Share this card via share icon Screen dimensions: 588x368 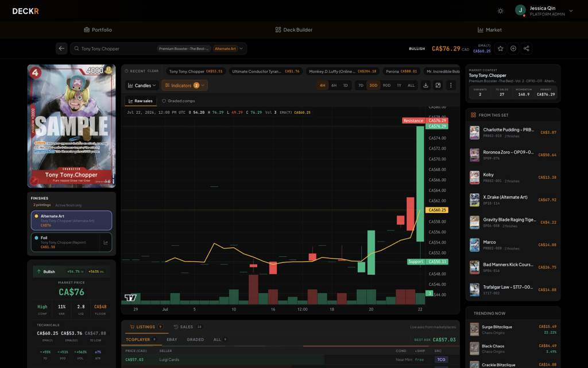(527, 48)
